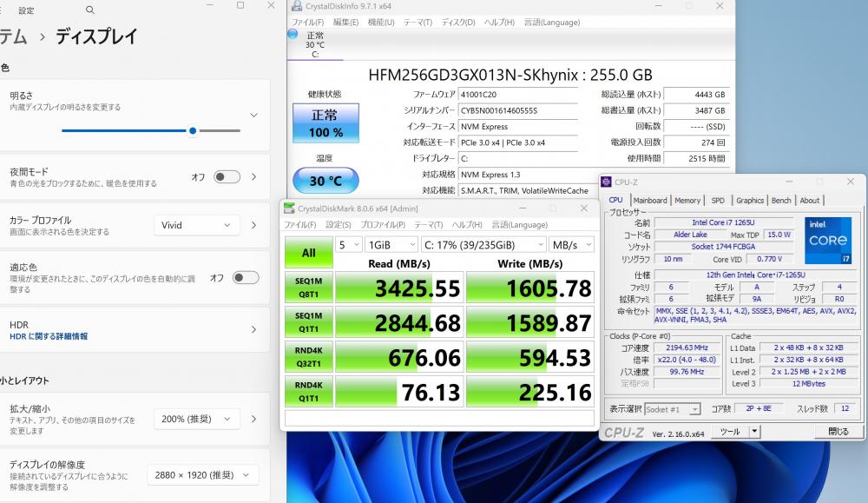Viewport: 868px width, 503px height.
Task: Open CrystalDiskMark プロファイル(P) menu
Action: pyautogui.click(x=383, y=224)
